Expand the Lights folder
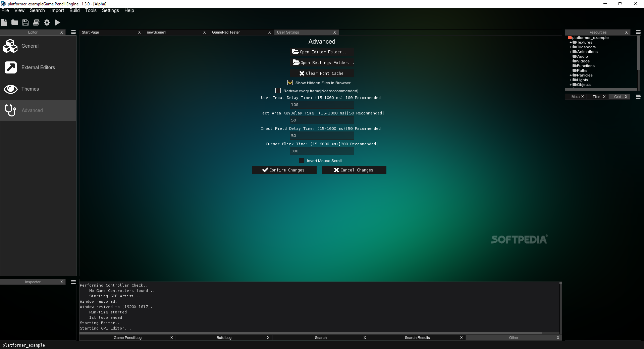644x349 pixels. pyautogui.click(x=571, y=80)
